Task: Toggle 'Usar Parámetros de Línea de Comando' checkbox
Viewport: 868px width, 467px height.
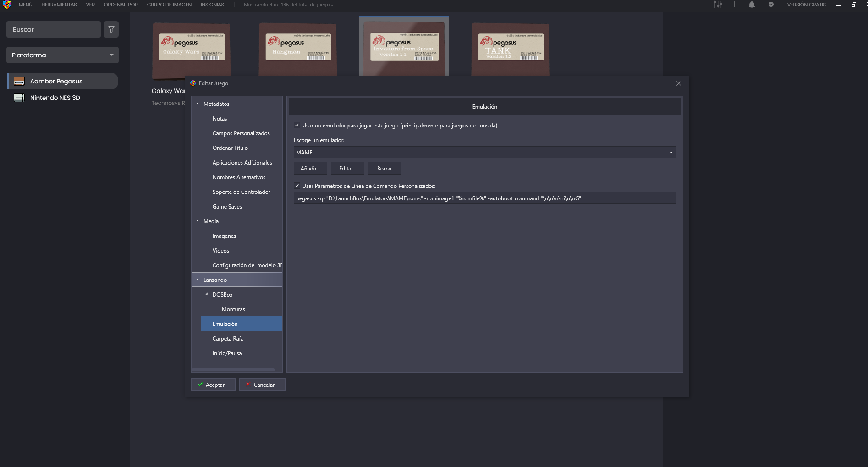Action: point(297,186)
